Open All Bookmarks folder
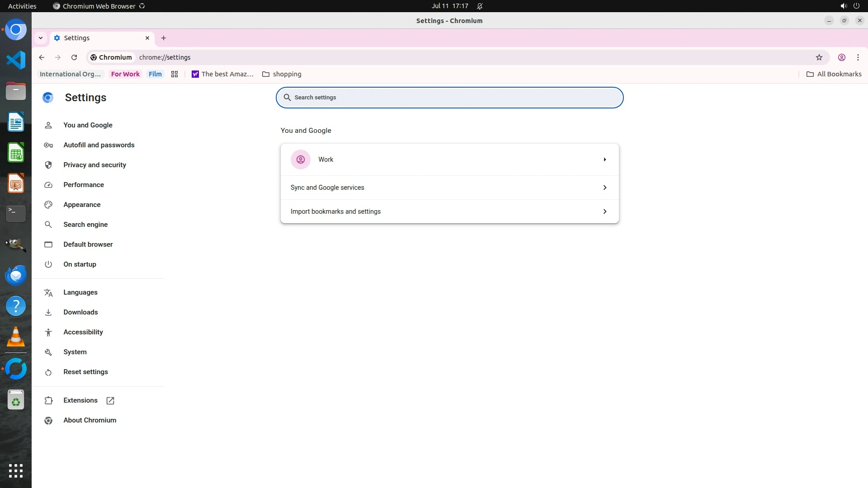This screenshot has height=488, width=868. 834,74
